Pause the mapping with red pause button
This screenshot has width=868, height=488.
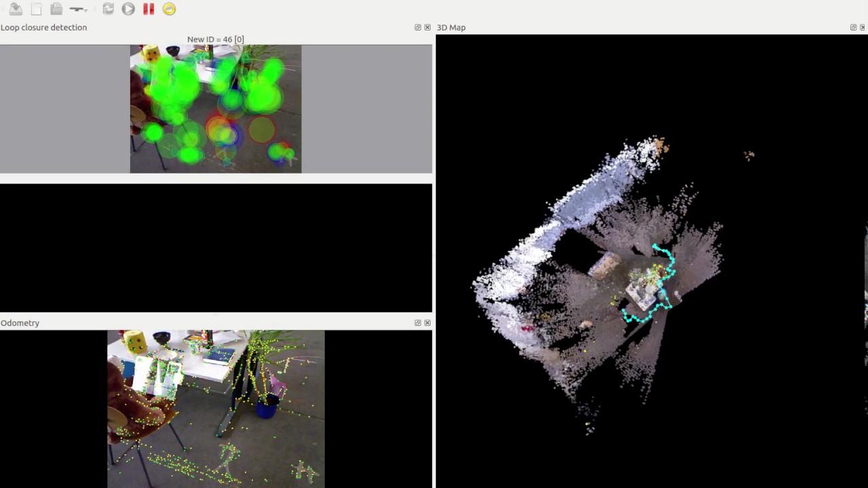149,9
